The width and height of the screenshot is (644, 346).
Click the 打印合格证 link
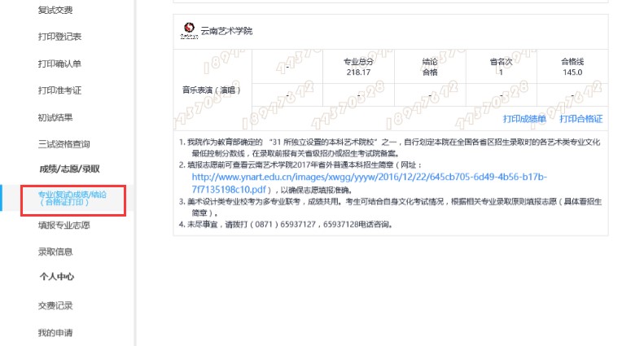pyautogui.click(x=580, y=119)
